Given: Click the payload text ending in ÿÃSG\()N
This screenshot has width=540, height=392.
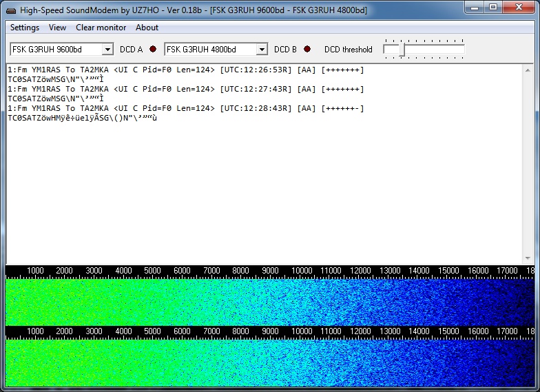Looking at the screenshot, I should tap(83, 118).
